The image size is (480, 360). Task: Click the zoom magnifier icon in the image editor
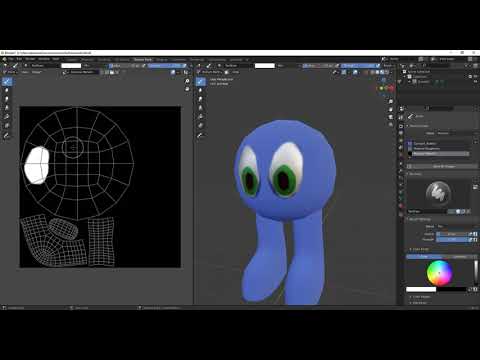pos(187,81)
